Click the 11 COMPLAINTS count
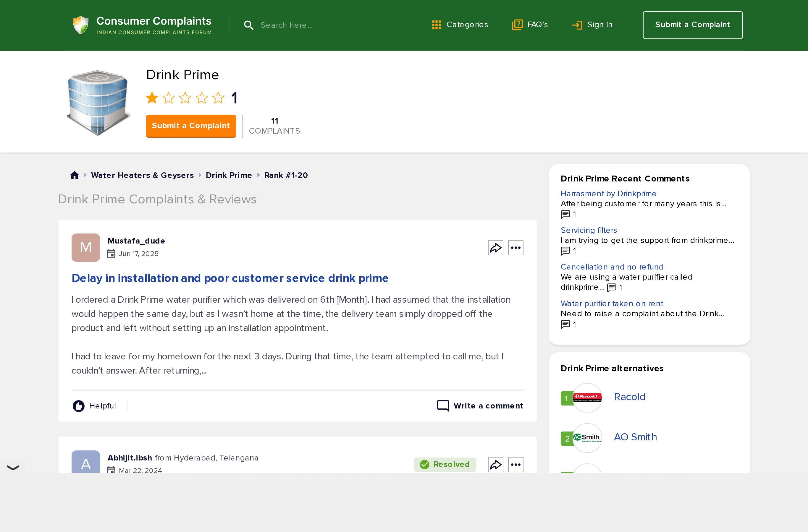 point(274,126)
